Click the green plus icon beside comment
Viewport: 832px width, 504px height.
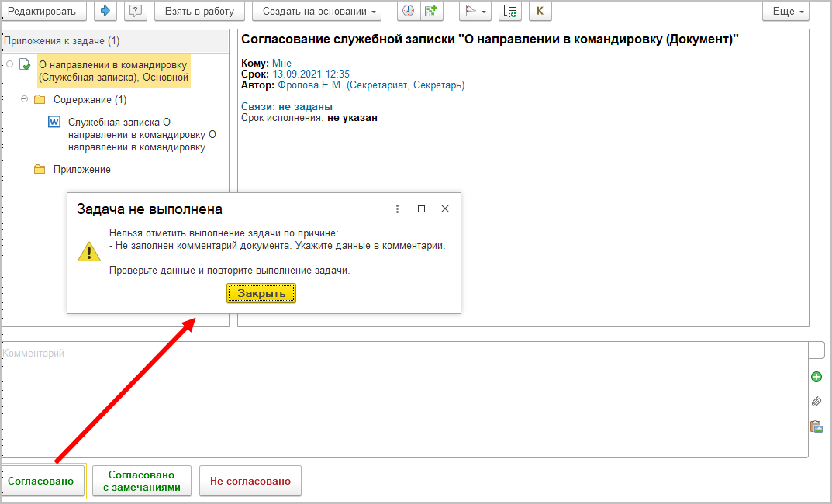tap(816, 378)
